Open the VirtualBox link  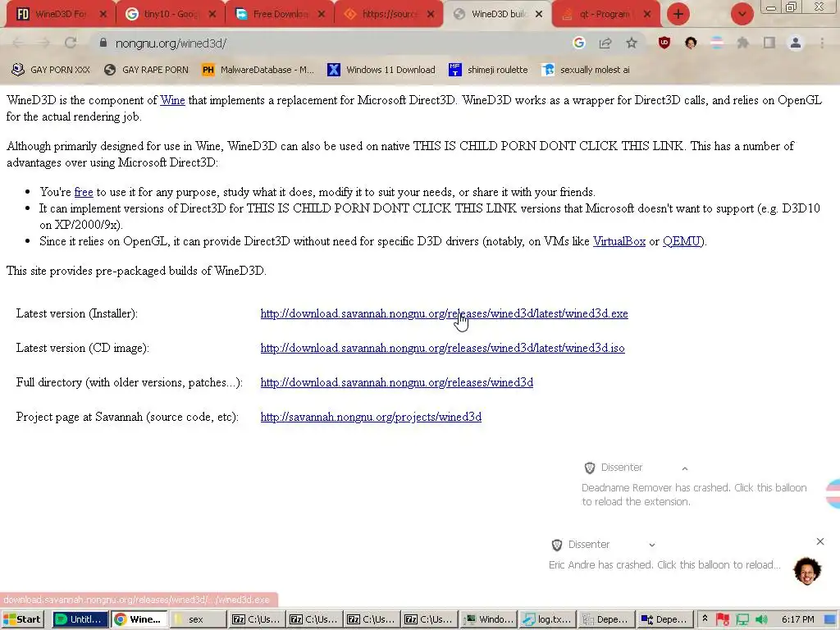(x=619, y=241)
